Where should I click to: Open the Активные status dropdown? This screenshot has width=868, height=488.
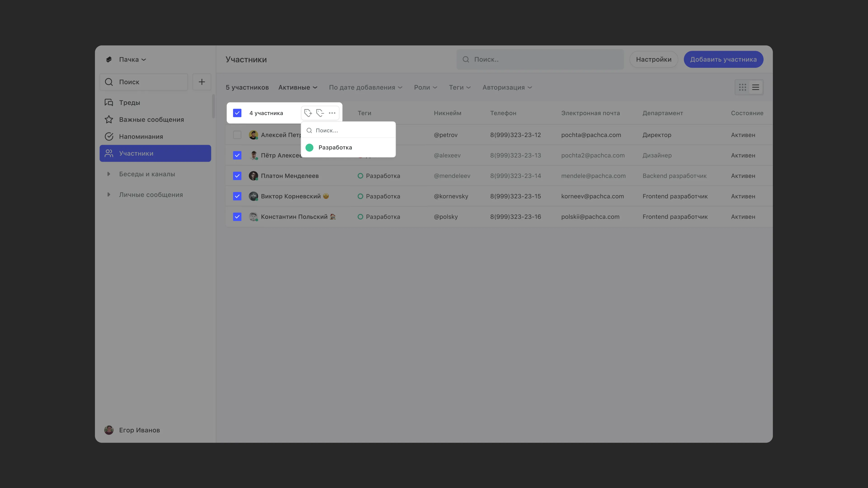point(297,88)
